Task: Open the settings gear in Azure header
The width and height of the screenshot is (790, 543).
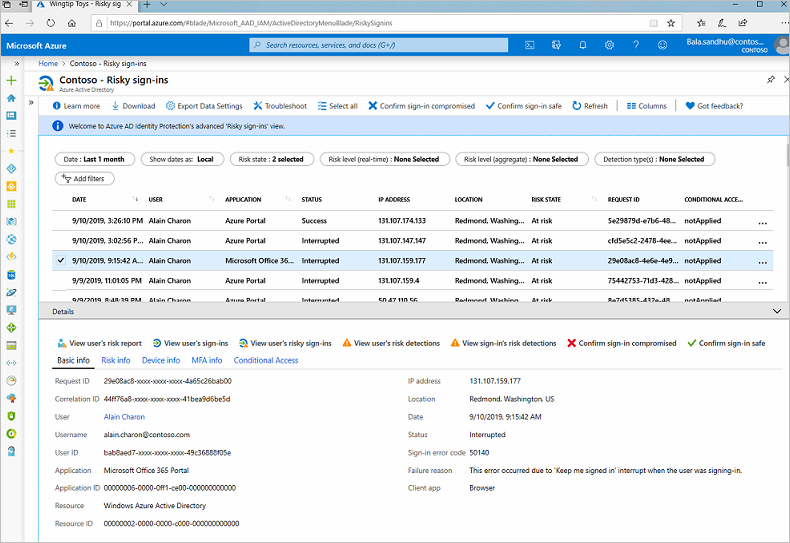Action: pos(609,45)
